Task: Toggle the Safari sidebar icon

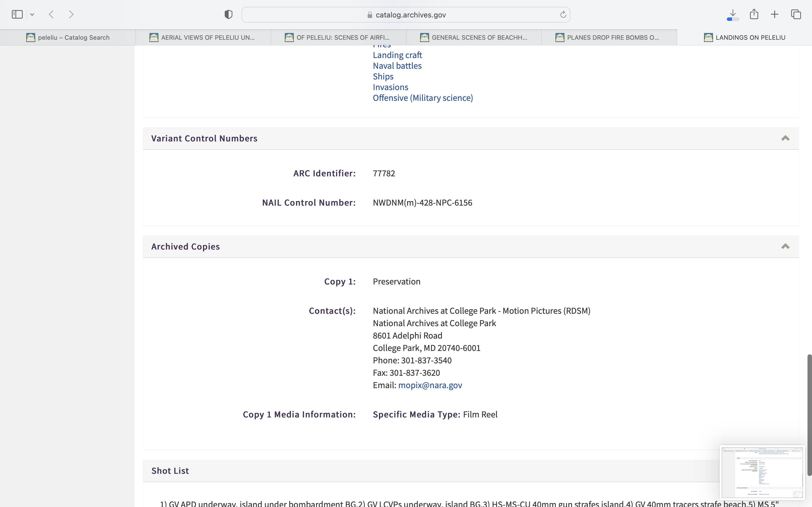Action: pyautogui.click(x=17, y=14)
